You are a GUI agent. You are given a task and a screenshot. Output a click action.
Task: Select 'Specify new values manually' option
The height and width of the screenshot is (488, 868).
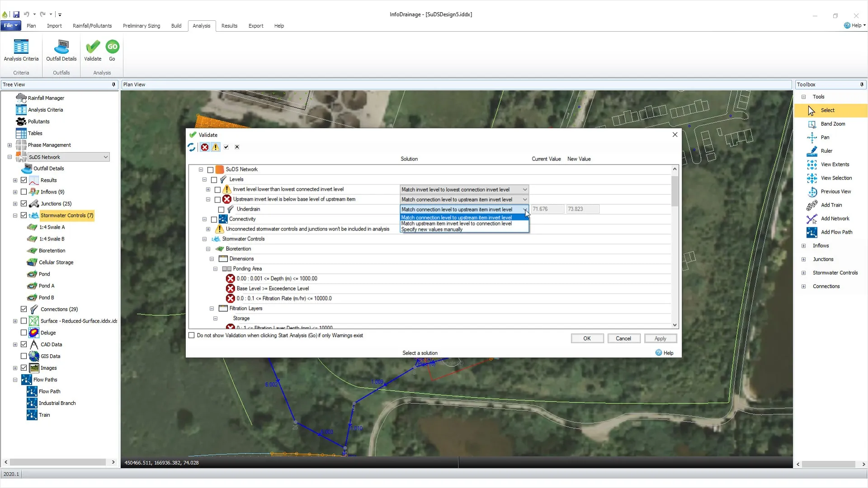coord(432,230)
